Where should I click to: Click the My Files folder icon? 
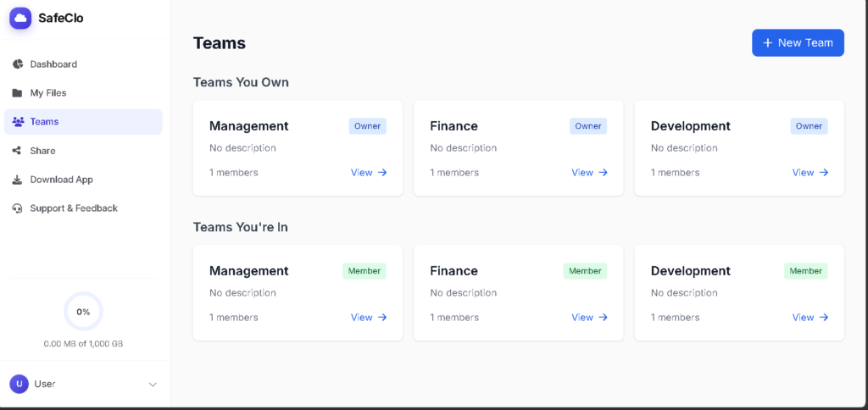(x=18, y=93)
